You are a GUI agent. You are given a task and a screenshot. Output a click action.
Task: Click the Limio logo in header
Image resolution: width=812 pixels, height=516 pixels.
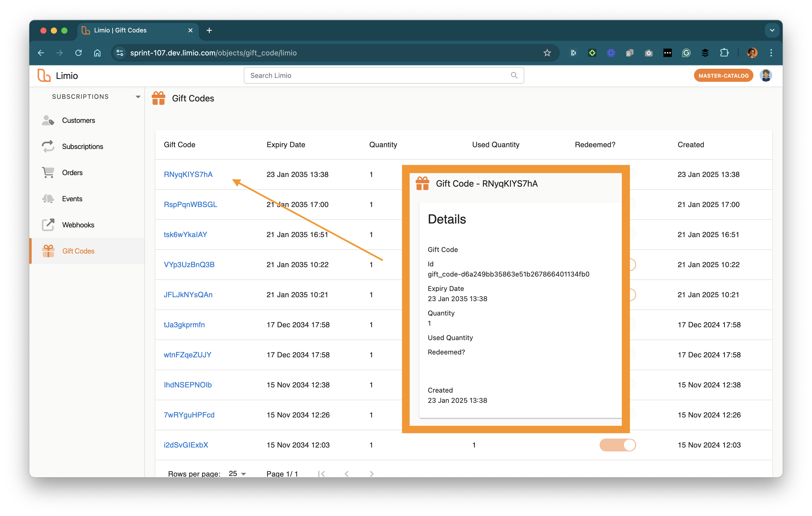click(x=44, y=76)
